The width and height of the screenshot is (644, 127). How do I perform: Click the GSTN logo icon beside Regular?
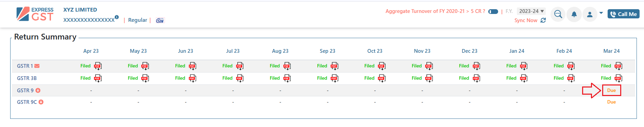[160, 20]
